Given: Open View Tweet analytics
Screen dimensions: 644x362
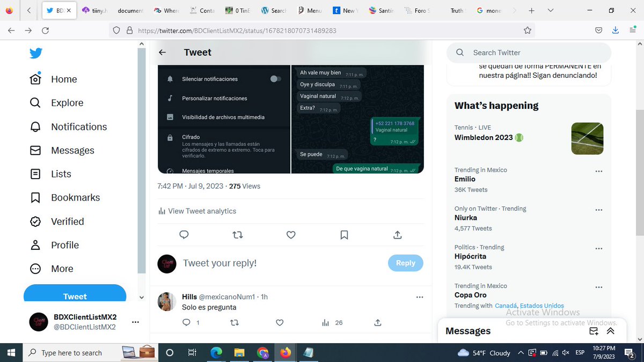Looking at the screenshot, I should coord(197,211).
